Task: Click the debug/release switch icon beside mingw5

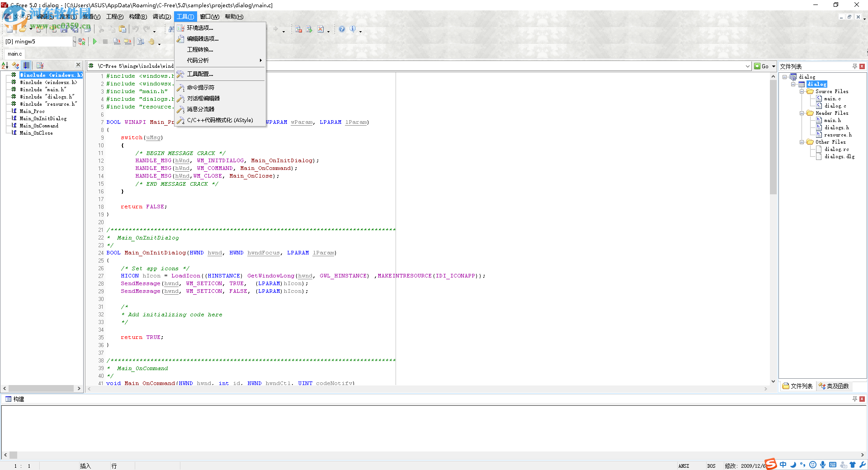Action: [x=82, y=42]
